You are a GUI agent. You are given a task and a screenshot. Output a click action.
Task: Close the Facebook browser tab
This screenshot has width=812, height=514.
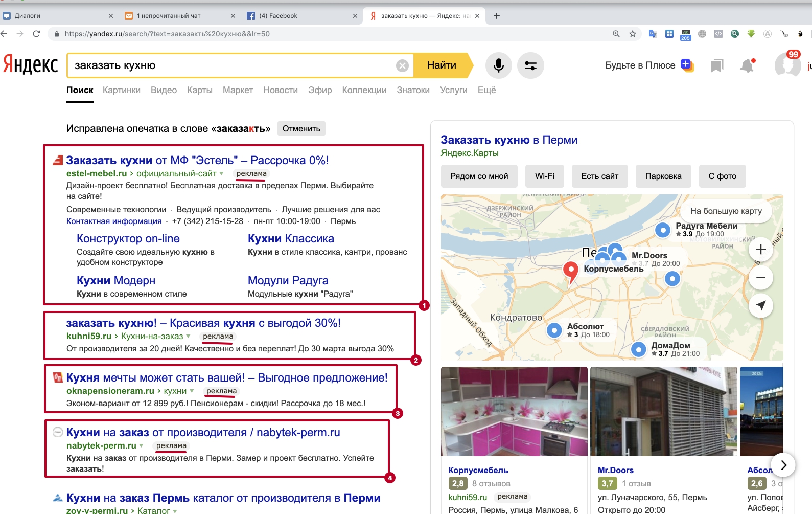point(355,16)
